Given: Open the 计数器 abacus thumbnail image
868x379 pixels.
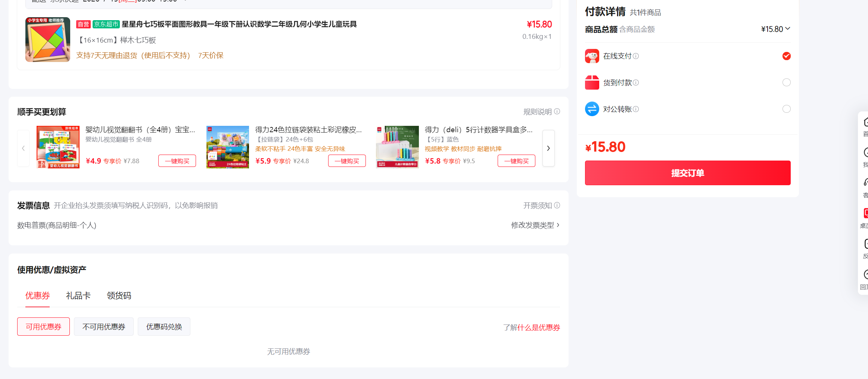Looking at the screenshot, I should point(397,147).
